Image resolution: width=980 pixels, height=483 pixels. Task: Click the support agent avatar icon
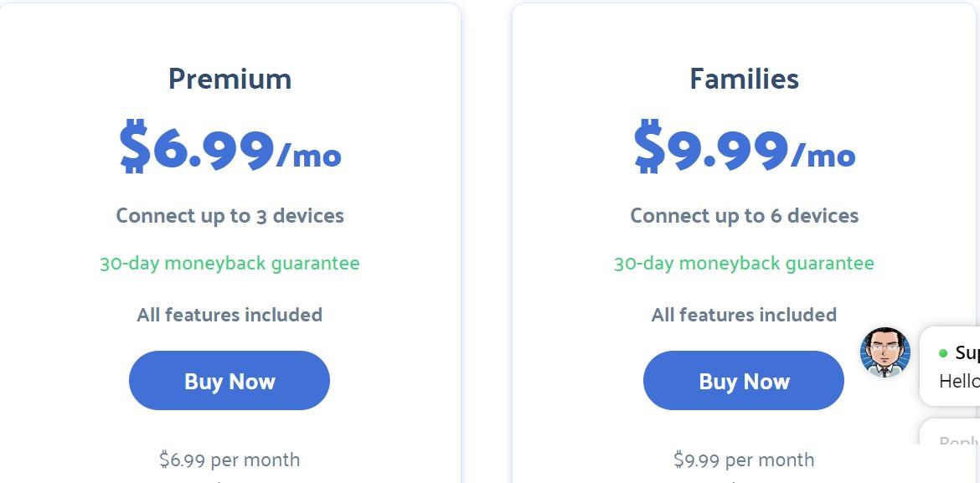pos(885,352)
